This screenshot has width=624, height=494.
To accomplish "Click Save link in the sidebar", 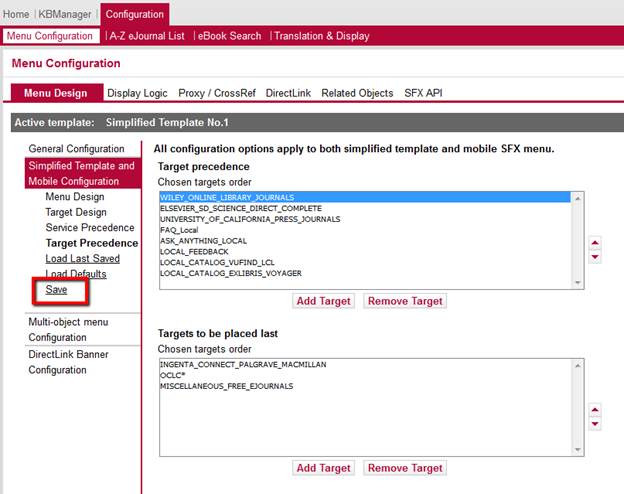I will pyautogui.click(x=56, y=290).
